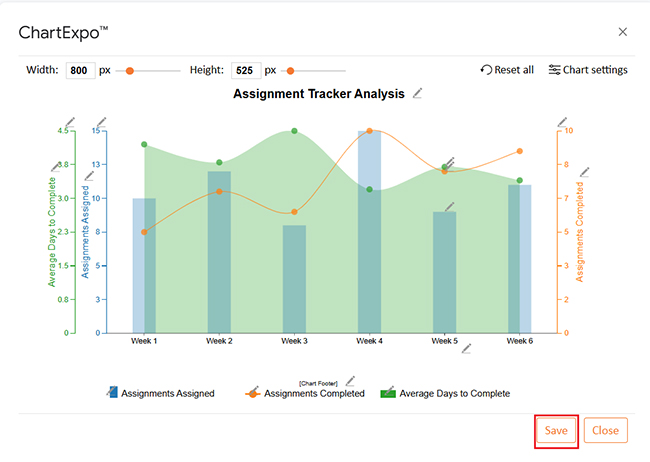Click the pencil icon beside the chart title

pos(418,93)
